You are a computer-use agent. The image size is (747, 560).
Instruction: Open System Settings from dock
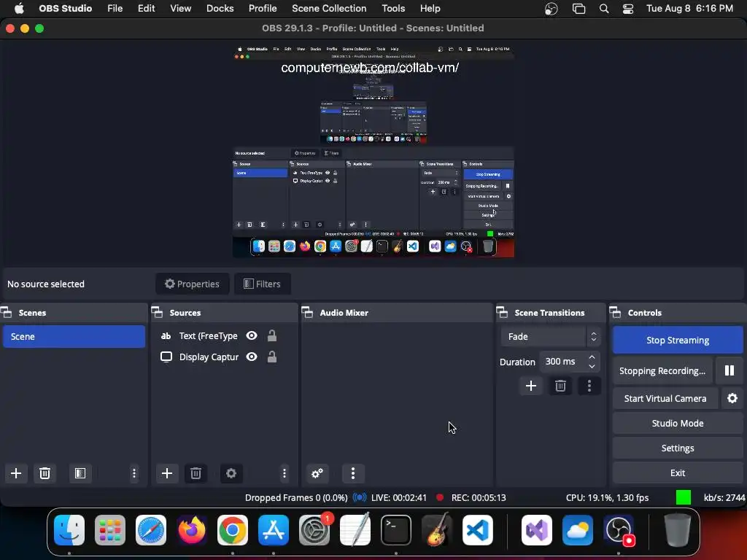(x=314, y=530)
